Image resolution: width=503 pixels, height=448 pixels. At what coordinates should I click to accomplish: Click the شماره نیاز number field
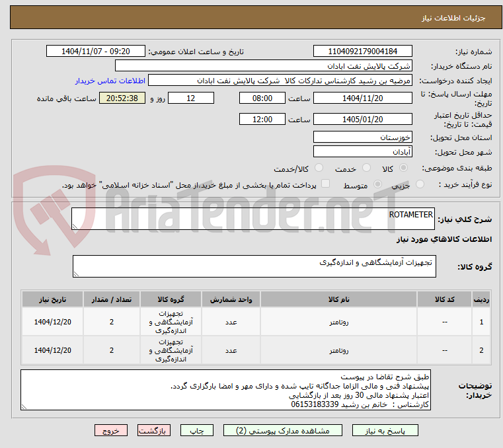pyautogui.click(x=362, y=52)
